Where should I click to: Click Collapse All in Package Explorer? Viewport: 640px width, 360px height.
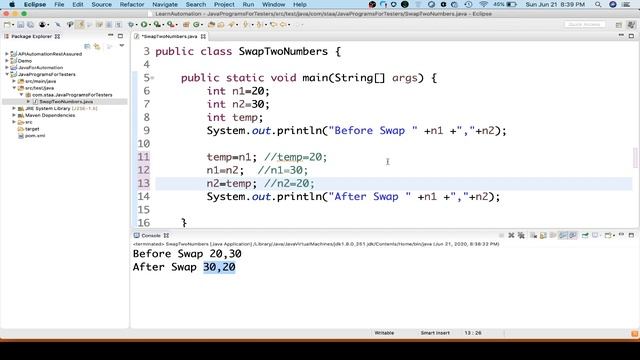pyautogui.click(x=87, y=46)
